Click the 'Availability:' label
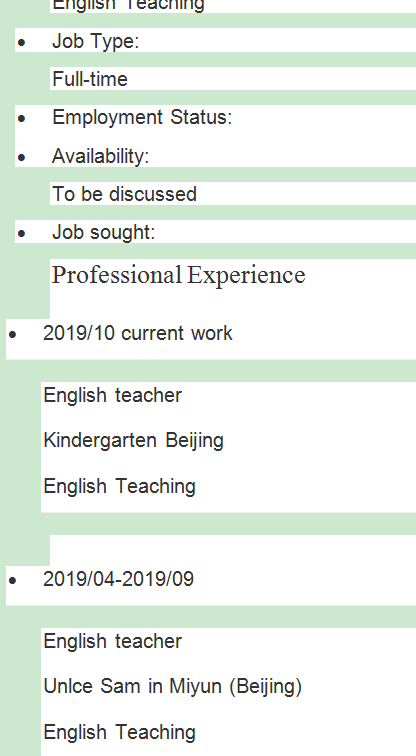 point(100,156)
